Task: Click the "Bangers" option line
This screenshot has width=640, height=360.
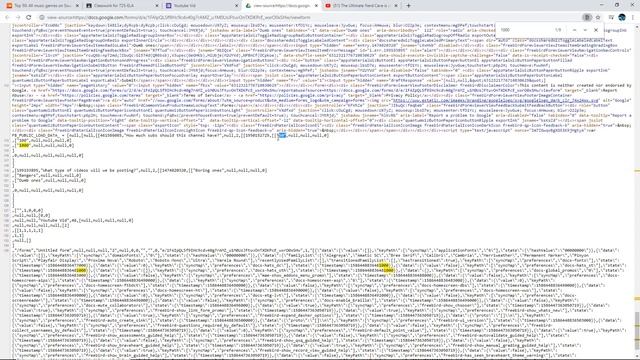Action: coord(47,175)
